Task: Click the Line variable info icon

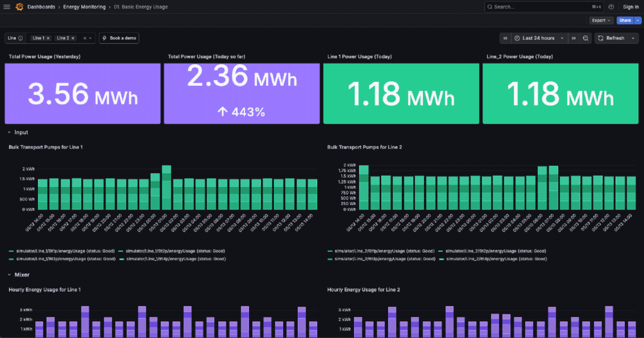Action: click(20, 38)
